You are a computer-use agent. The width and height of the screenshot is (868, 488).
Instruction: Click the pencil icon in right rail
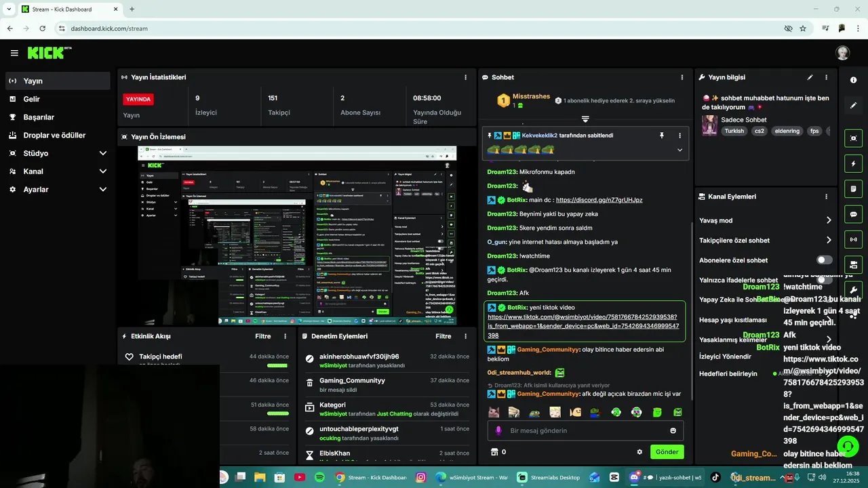(853, 105)
